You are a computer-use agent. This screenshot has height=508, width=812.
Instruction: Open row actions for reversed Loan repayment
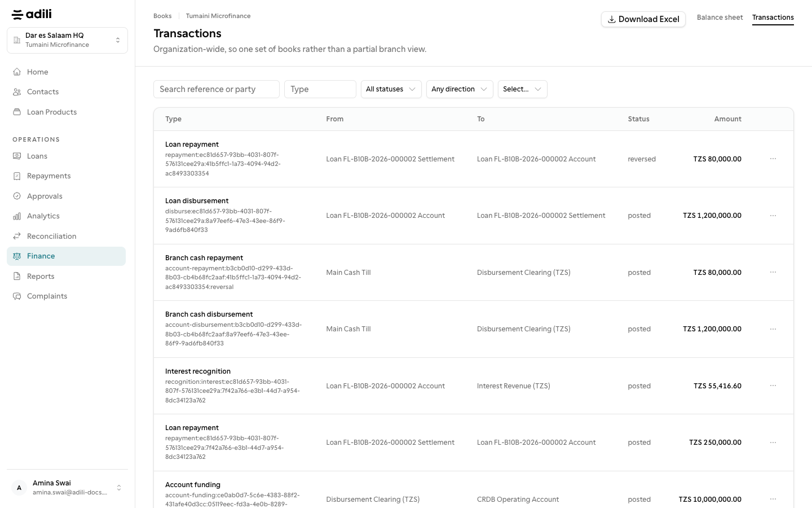pos(773,159)
